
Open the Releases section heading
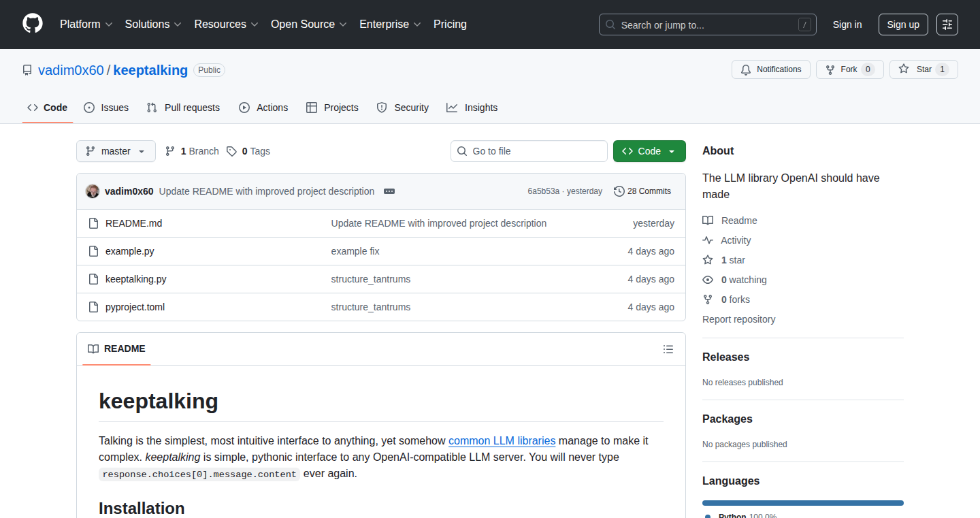pyautogui.click(x=725, y=357)
